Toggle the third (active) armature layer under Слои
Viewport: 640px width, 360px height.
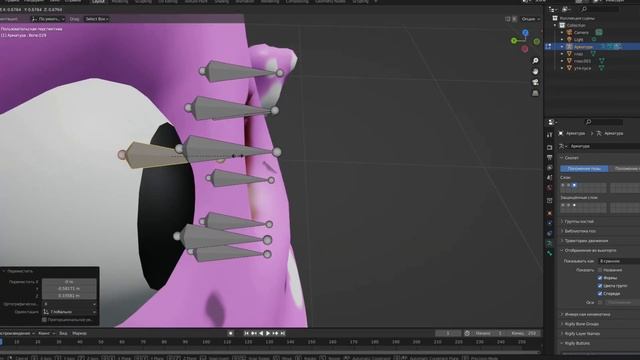click(574, 185)
